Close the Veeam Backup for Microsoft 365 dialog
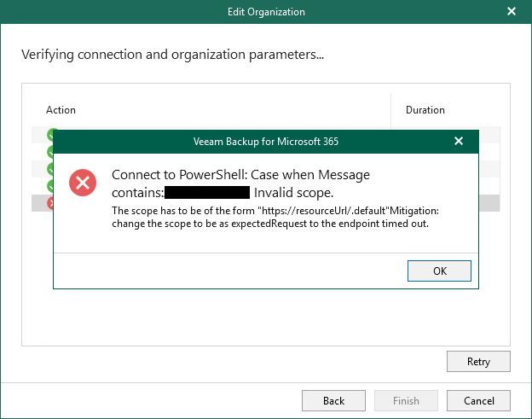This screenshot has height=419, width=532. point(459,141)
